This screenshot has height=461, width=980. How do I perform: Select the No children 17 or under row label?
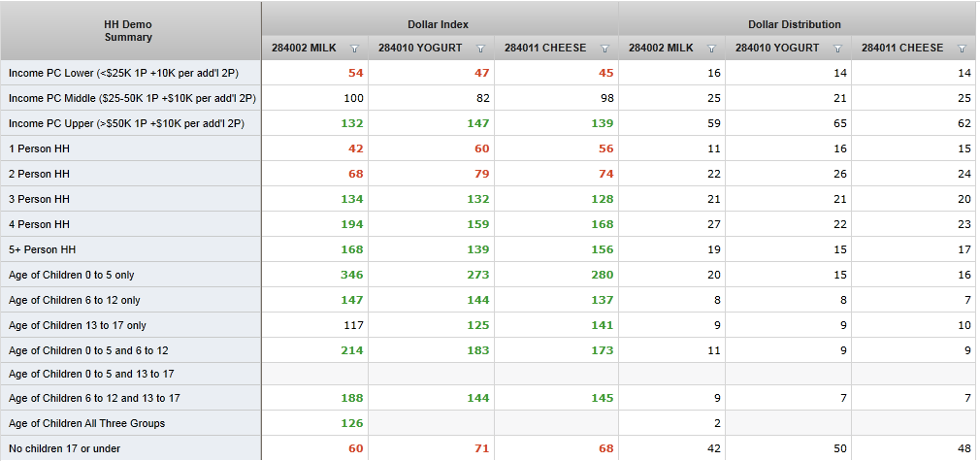(x=65, y=448)
